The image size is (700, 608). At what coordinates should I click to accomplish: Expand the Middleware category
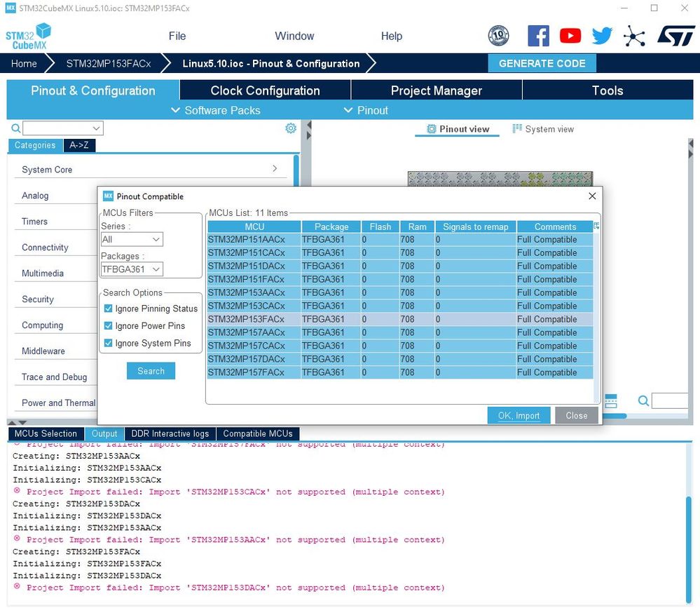[x=55, y=351]
